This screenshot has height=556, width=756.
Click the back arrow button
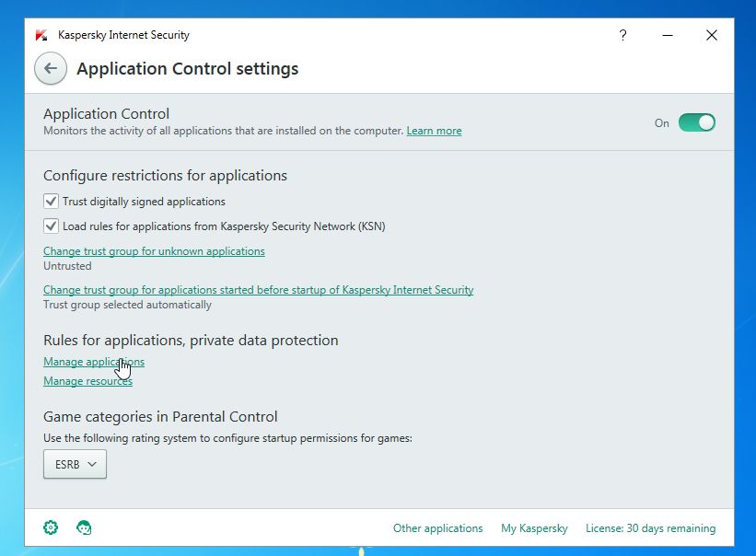pyautogui.click(x=51, y=69)
